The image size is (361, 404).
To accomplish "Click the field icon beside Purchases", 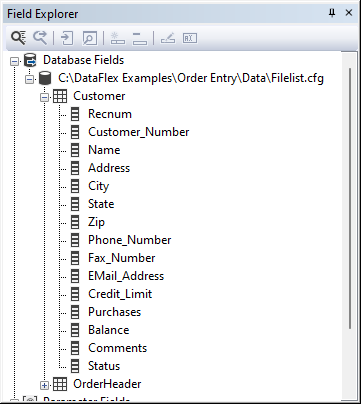I will [x=75, y=312].
